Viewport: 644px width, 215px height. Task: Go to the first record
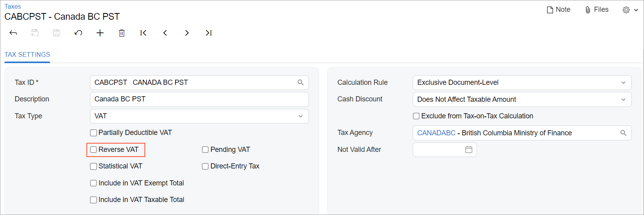click(143, 33)
